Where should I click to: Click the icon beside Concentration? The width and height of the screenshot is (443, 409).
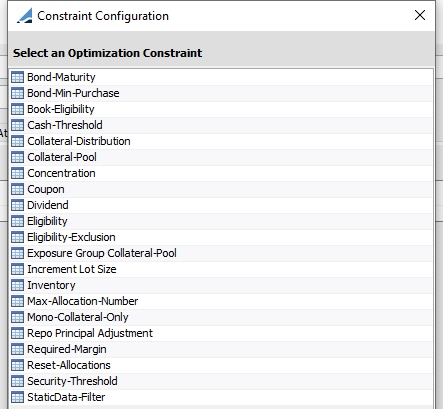click(17, 173)
